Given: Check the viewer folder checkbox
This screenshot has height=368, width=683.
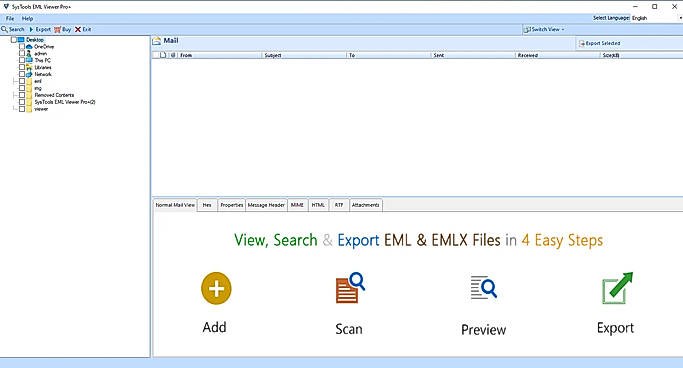Looking at the screenshot, I should coord(22,109).
